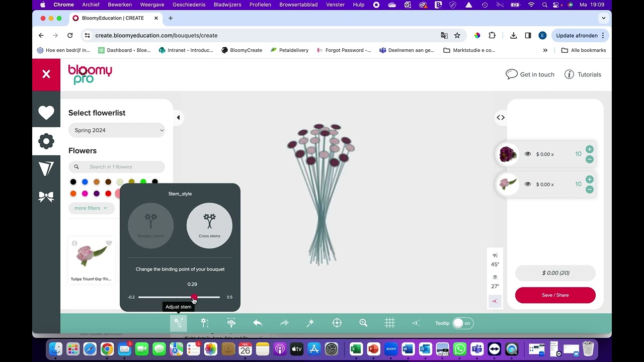Click Get in touch link

530,74
